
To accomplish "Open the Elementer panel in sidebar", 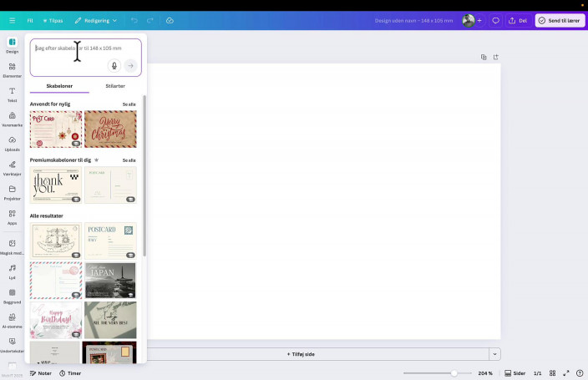I will point(12,69).
